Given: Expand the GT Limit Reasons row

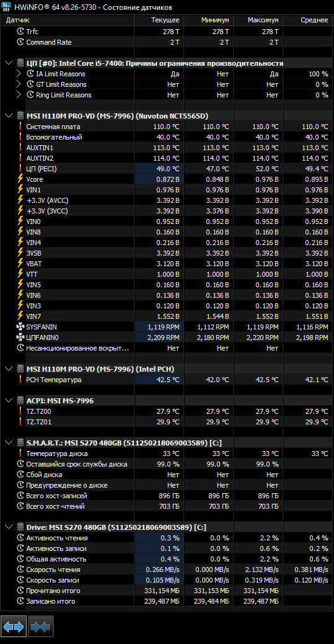Looking at the screenshot, I should click(x=19, y=84).
